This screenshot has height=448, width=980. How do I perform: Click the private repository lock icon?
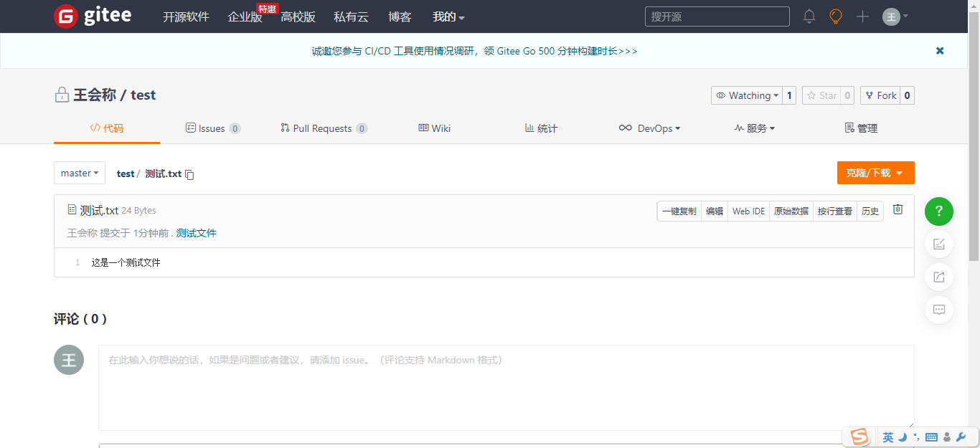pos(62,95)
